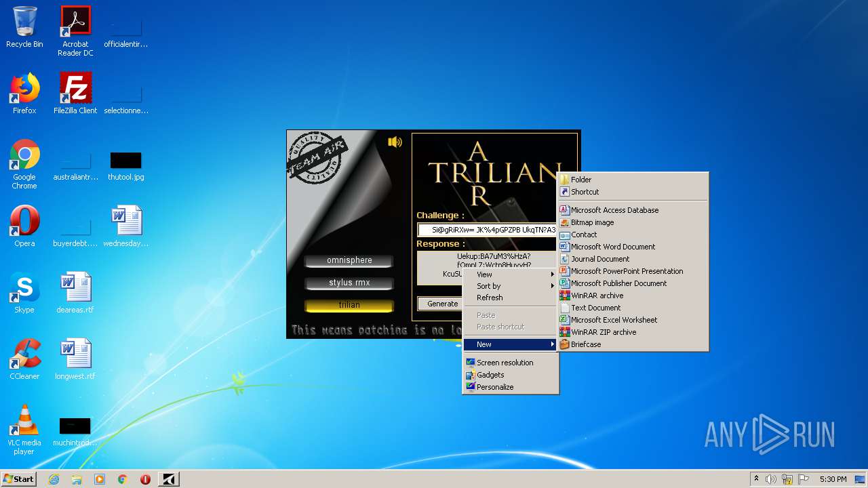Open the New submenu entry
This screenshot has width=868, height=488.
(511, 344)
